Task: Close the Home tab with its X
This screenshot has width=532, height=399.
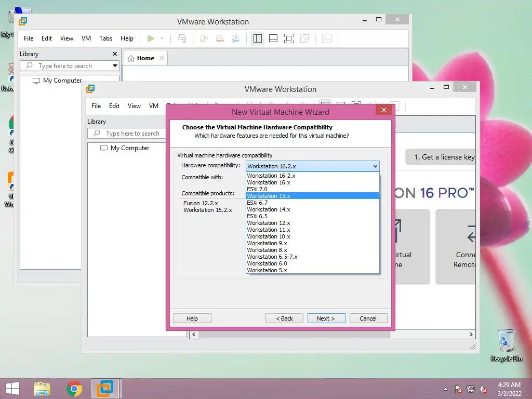Action: click(x=162, y=58)
